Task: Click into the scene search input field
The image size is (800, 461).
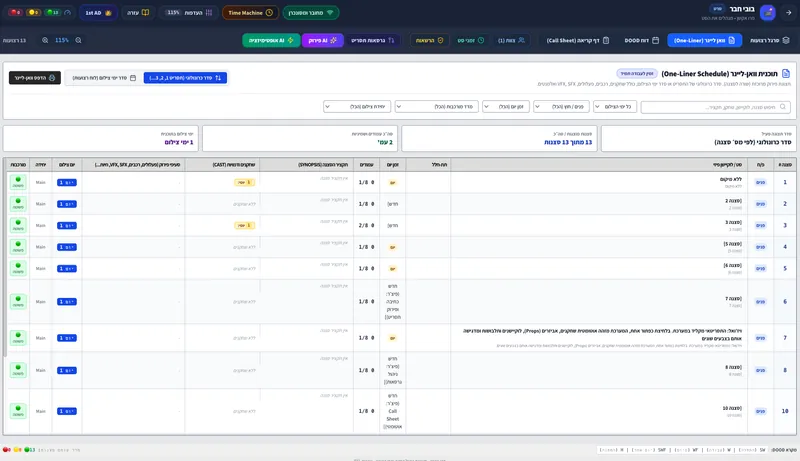Action: click(x=716, y=107)
